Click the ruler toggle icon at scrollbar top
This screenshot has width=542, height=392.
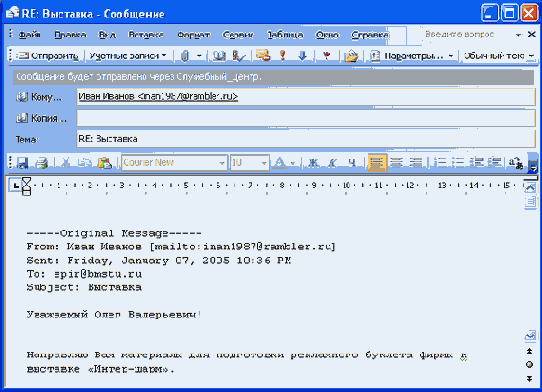(530, 188)
